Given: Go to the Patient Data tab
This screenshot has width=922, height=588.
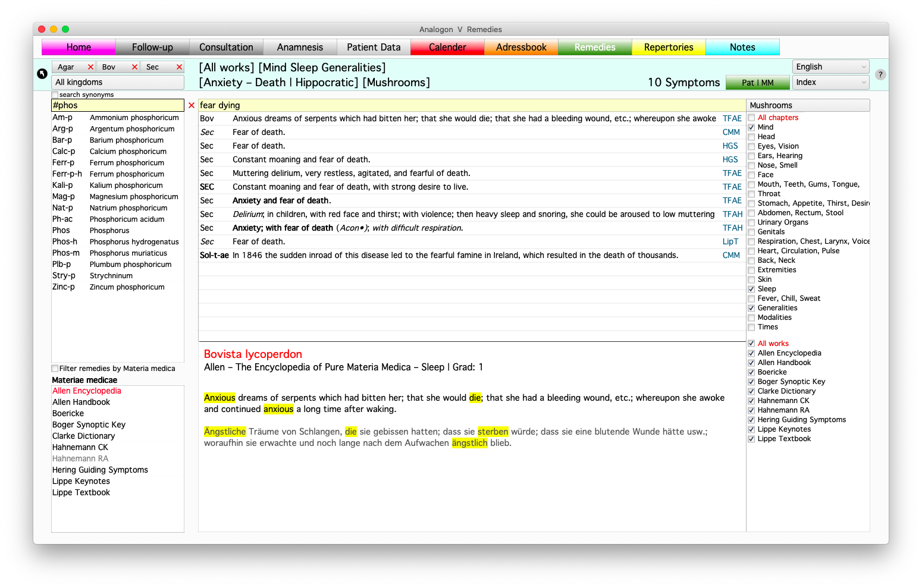Looking at the screenshot, I should click(x=374, y=48).
